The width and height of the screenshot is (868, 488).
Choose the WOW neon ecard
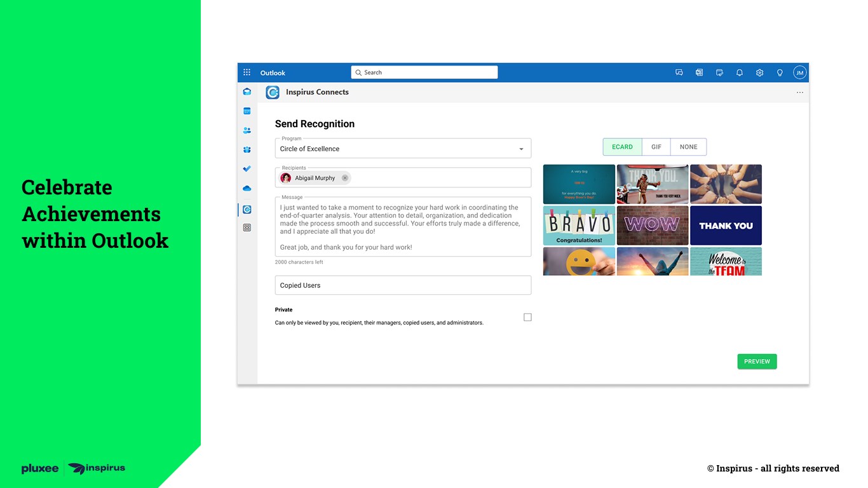653,226
